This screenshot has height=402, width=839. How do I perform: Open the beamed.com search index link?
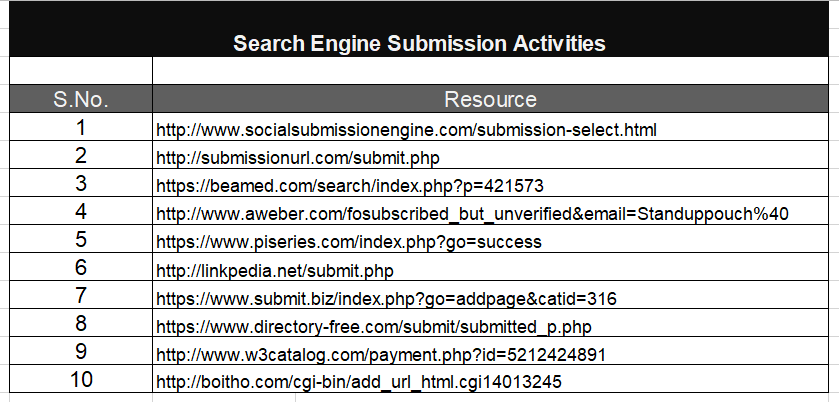pyautogui.click(x=350, y=186)
